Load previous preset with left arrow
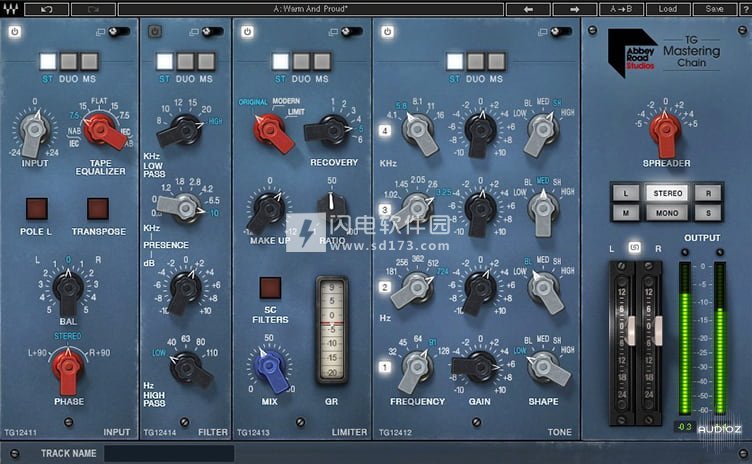This screenshot has height=464, width=752. 528,9
